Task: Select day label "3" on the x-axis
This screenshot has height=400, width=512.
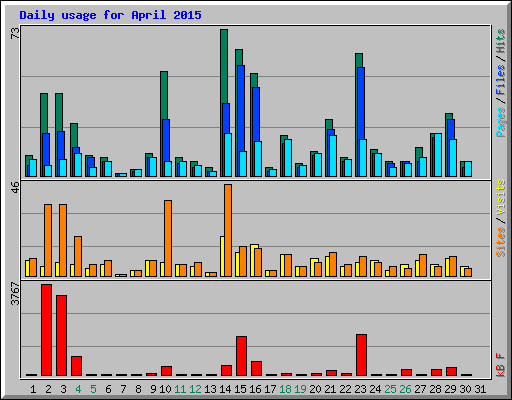Action: click(63, 389)
